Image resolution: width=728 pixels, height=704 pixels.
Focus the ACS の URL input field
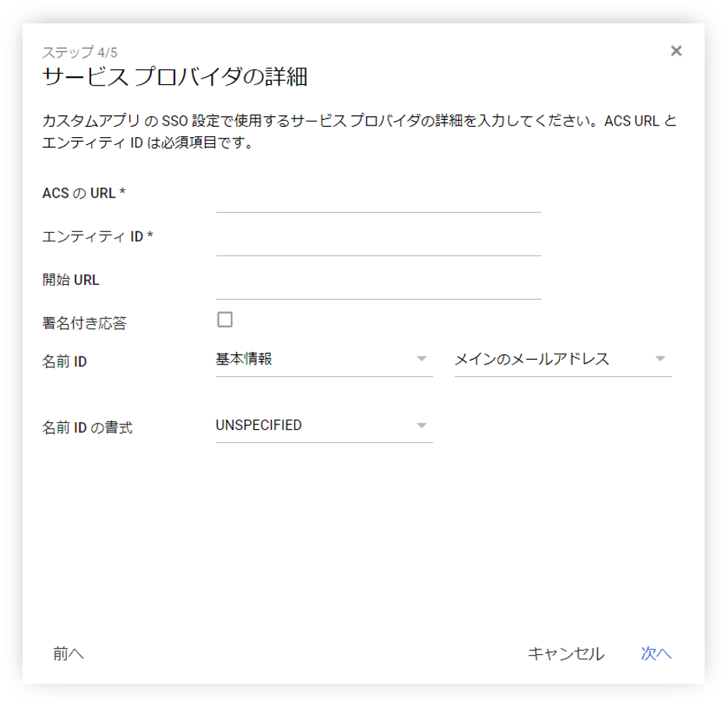coord(378,198)
